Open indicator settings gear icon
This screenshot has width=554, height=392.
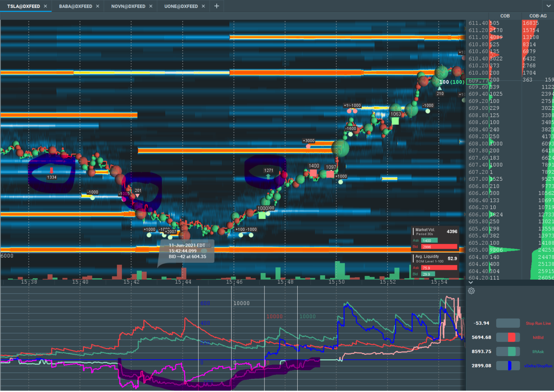(x=471, y=291)
